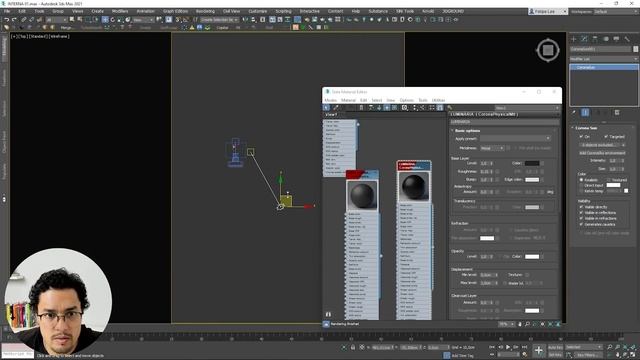Click the large plus Set Keys button
The height and width of the screenshot is (360, 640).
click(539, 350)
